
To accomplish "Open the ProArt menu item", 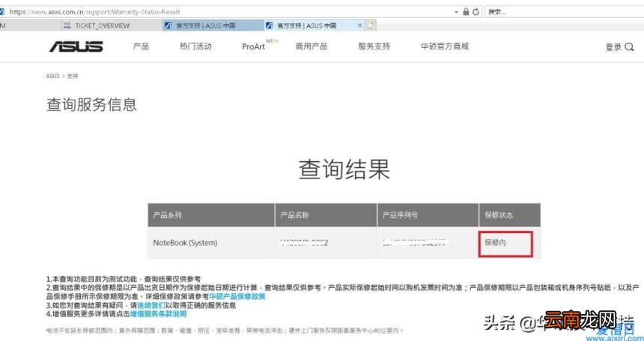I will 253,46.
